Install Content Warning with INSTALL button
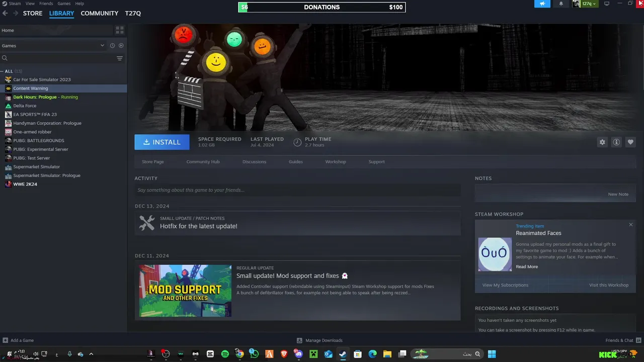The image size is (644, 362). tap(162, 142)
